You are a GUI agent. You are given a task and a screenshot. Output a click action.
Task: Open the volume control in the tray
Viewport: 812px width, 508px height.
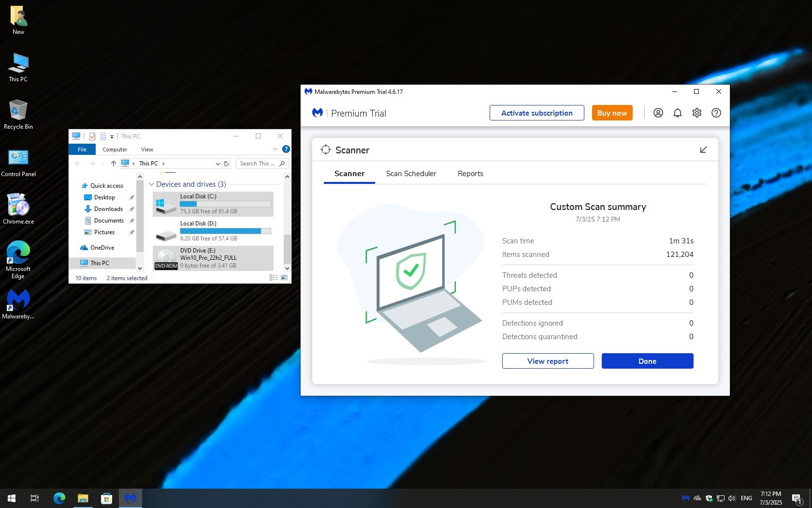(x=732, y=498)
